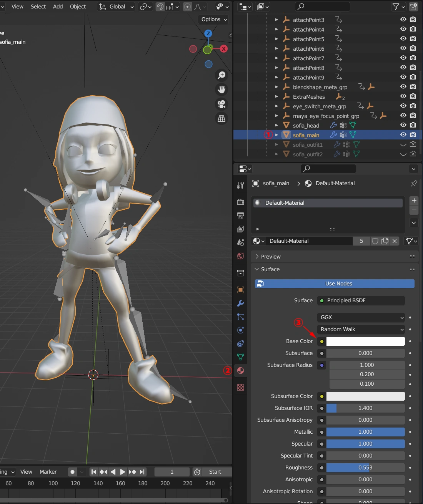Open the Object menu

pos(78,7)
